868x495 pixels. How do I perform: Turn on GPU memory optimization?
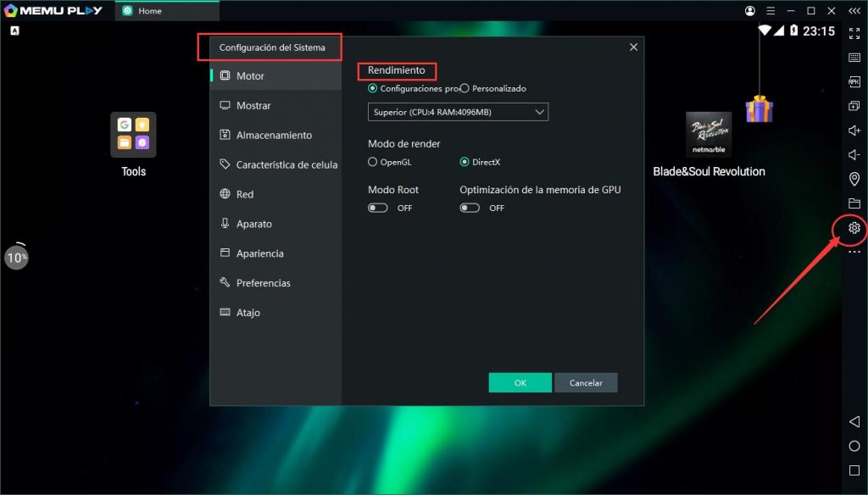[469, 207]
